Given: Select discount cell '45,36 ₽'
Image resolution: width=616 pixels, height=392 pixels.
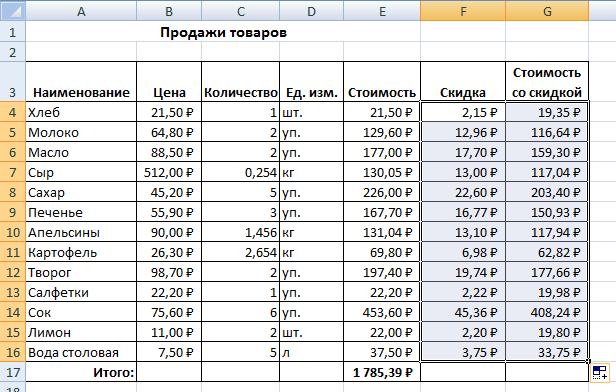Looking at the screenshot, I should point(463,312).
